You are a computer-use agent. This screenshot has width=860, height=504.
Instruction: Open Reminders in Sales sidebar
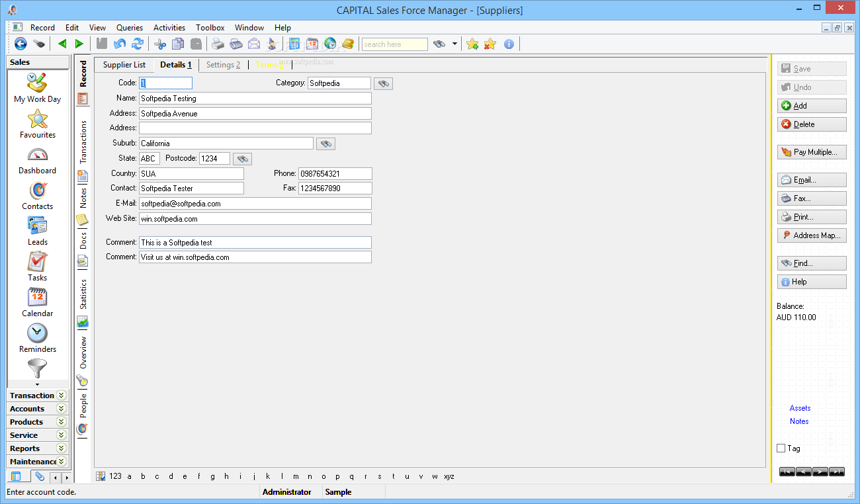(x=38, y=338)
